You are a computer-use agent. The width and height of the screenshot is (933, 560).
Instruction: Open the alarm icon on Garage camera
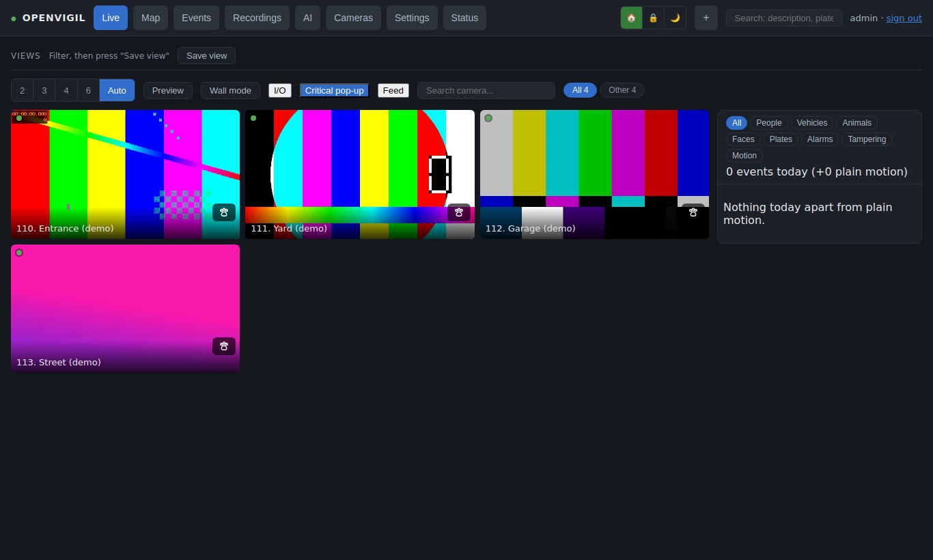pos(693,212)
